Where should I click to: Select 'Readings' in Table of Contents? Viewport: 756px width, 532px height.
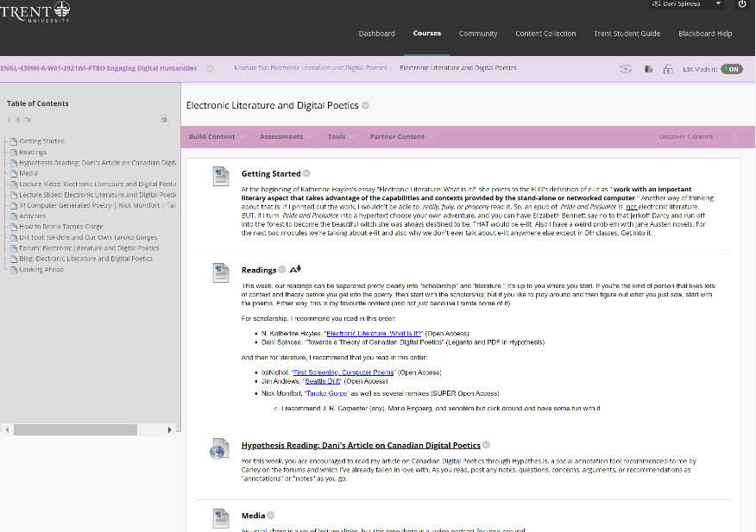click(33, 153)
